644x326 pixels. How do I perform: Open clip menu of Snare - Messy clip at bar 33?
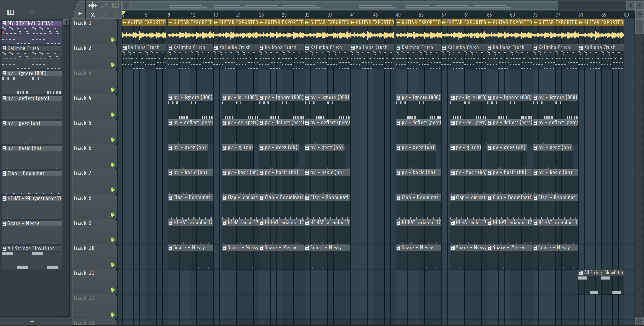pyautogui.click(x=307, y=248)
